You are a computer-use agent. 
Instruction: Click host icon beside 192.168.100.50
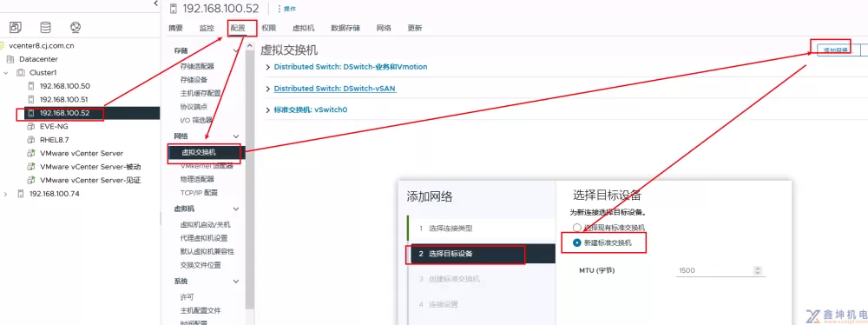pyautogui.click(x=31, y=86)
